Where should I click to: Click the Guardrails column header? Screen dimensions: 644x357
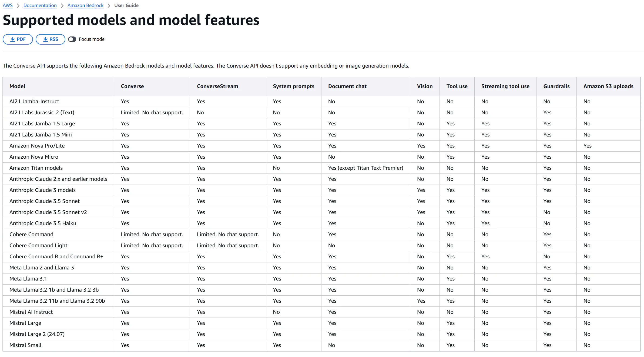point(556,86)
